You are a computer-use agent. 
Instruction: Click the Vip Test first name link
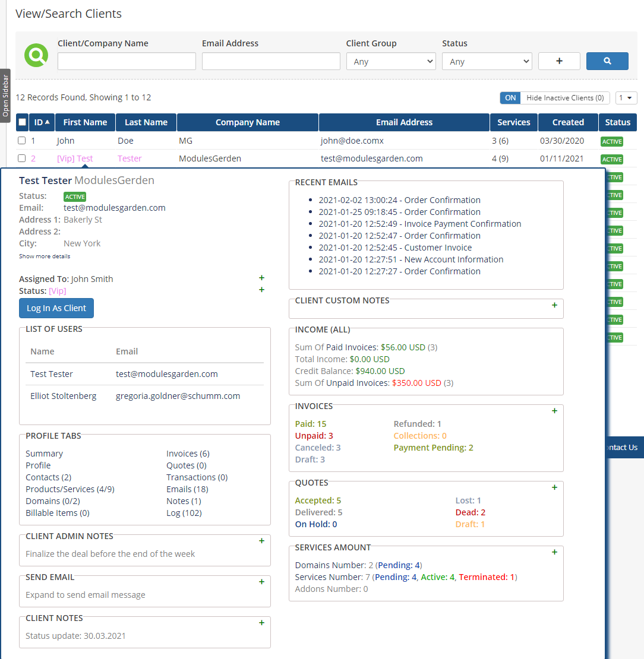pyautogui.click(x=75, y=159)
